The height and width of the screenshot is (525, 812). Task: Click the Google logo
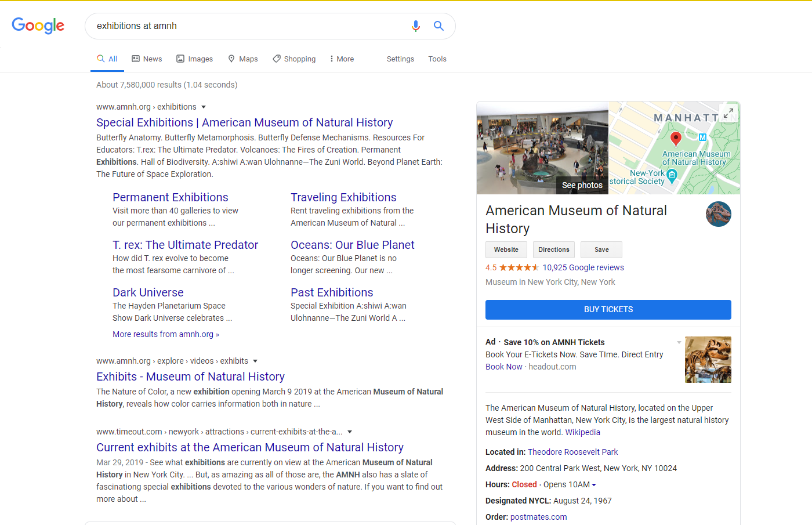[x=38, y=26]
